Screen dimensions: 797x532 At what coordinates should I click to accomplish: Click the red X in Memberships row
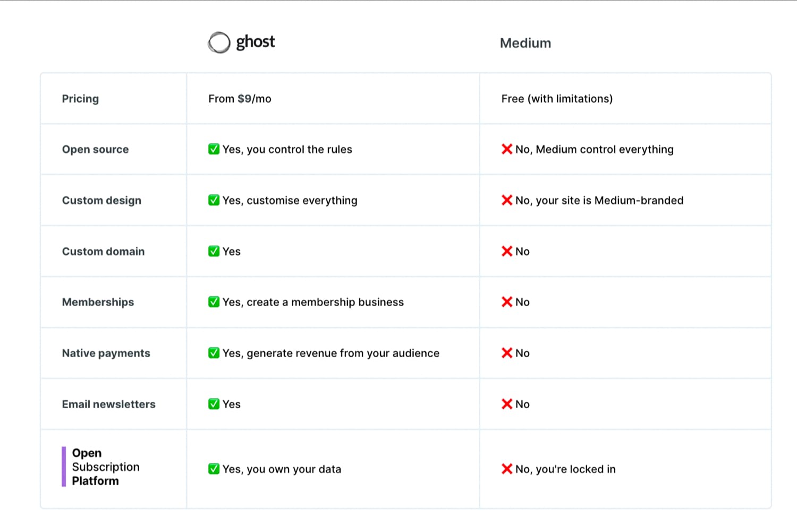point(507,302)
